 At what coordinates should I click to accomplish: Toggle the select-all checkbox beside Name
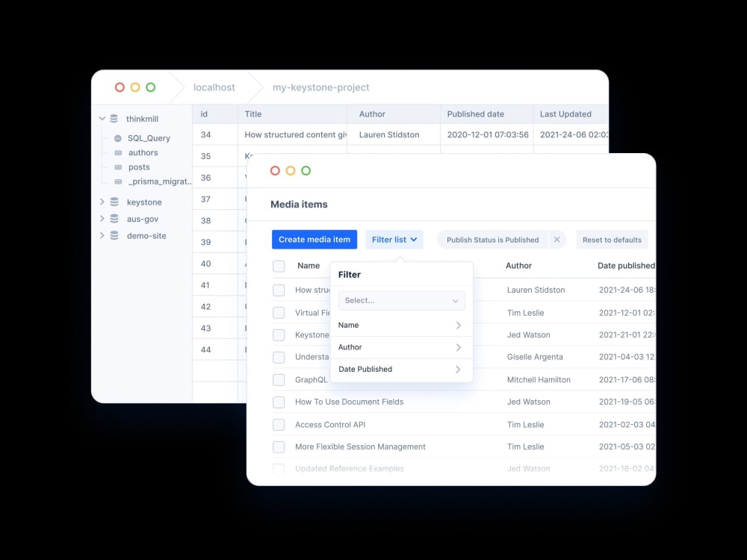pyautogui.click(x=279, y=265)
